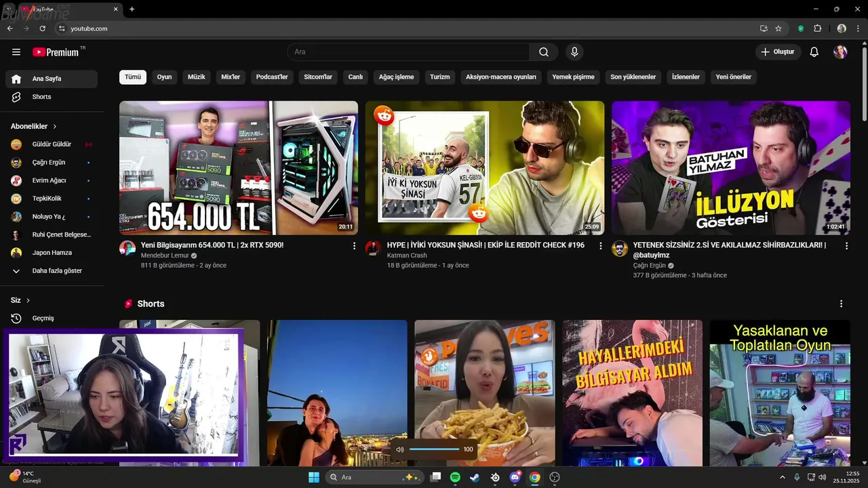
Task: Select the Aksiyon-macera oyunları chip
Action: click(x=501, y=77)
